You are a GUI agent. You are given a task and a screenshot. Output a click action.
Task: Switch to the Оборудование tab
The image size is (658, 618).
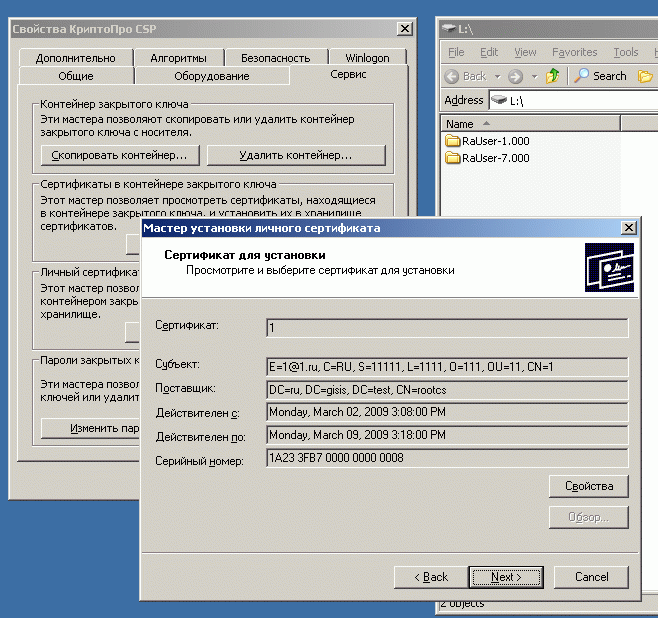pyautogui.click(x=212, y=76)
